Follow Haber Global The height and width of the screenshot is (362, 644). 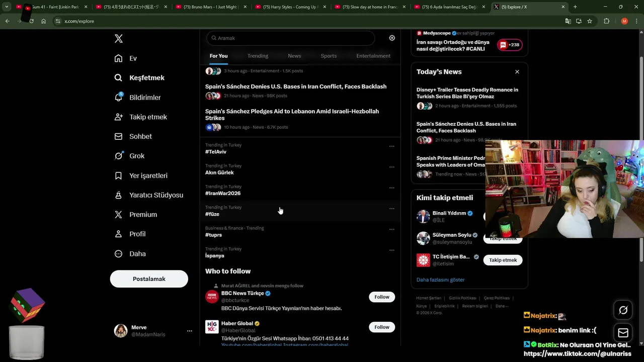[382, 327]
